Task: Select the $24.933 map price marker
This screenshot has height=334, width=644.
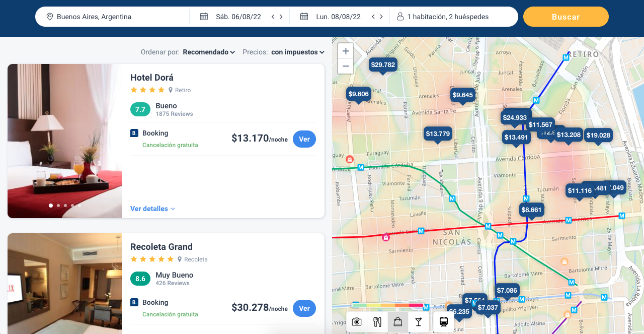Action: pyautogui.click(x=515, y=118)
